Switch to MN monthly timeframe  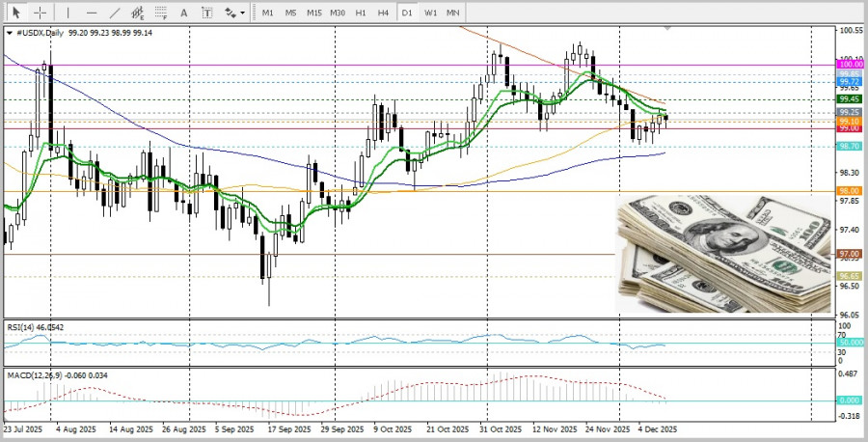pyautogui.click(x=453, y=13)
